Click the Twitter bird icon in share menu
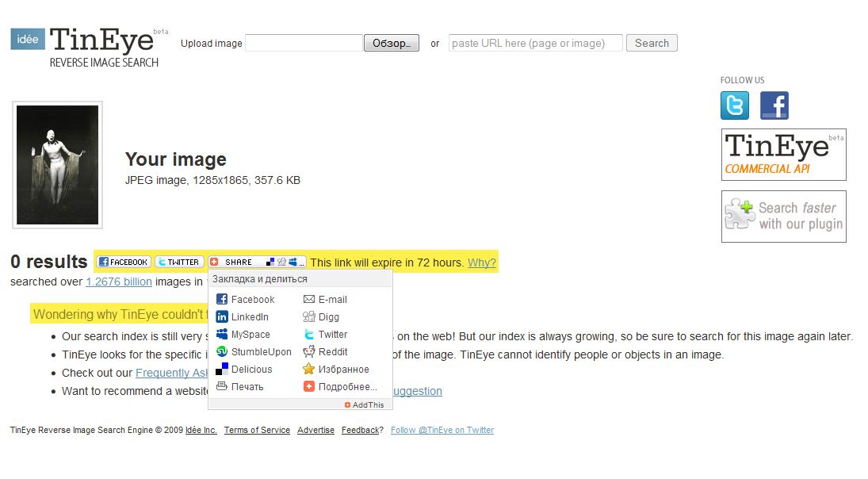Screen dimensions: 868x479 tap(309, 334)
